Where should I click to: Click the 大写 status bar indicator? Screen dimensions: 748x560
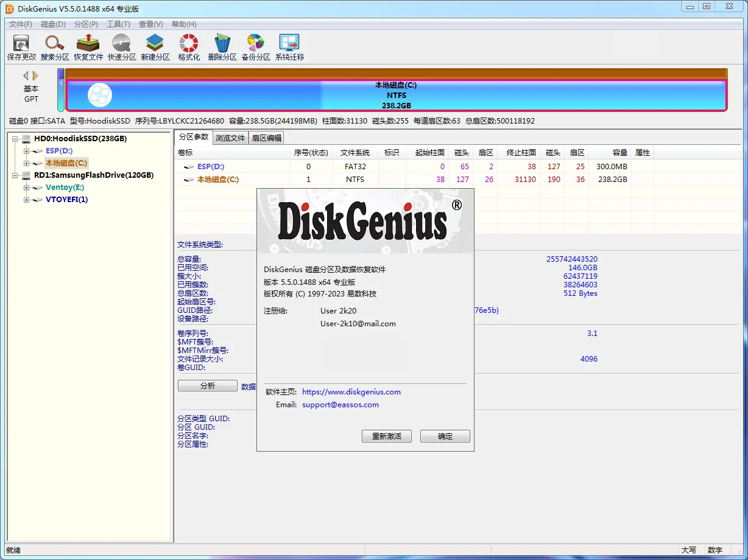coord(689,550)
